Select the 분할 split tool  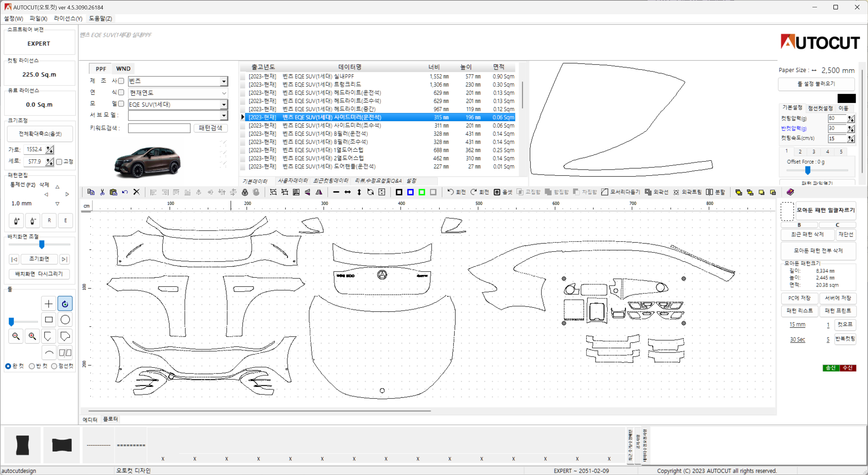tap(715, 192)
